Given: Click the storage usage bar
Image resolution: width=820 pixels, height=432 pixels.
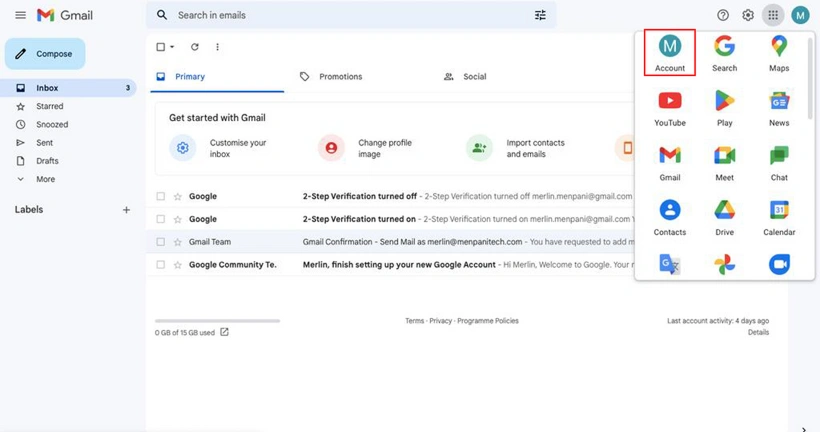Looking at the screenshot, I should 217,321.
